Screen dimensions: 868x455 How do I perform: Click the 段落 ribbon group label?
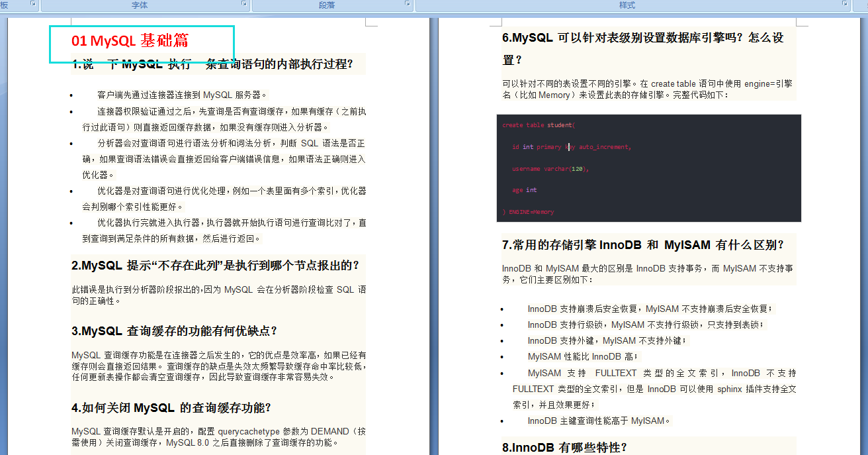[327, 5]
